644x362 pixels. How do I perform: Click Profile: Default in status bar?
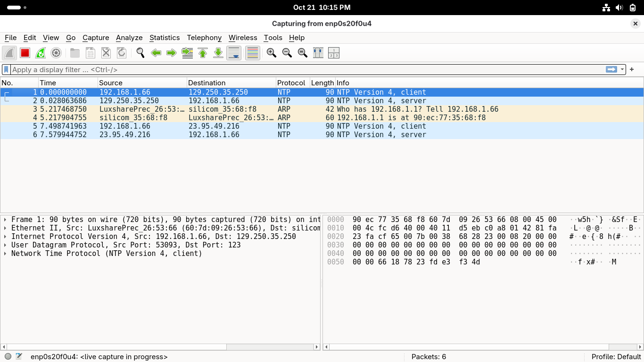(x=616, y=357)
